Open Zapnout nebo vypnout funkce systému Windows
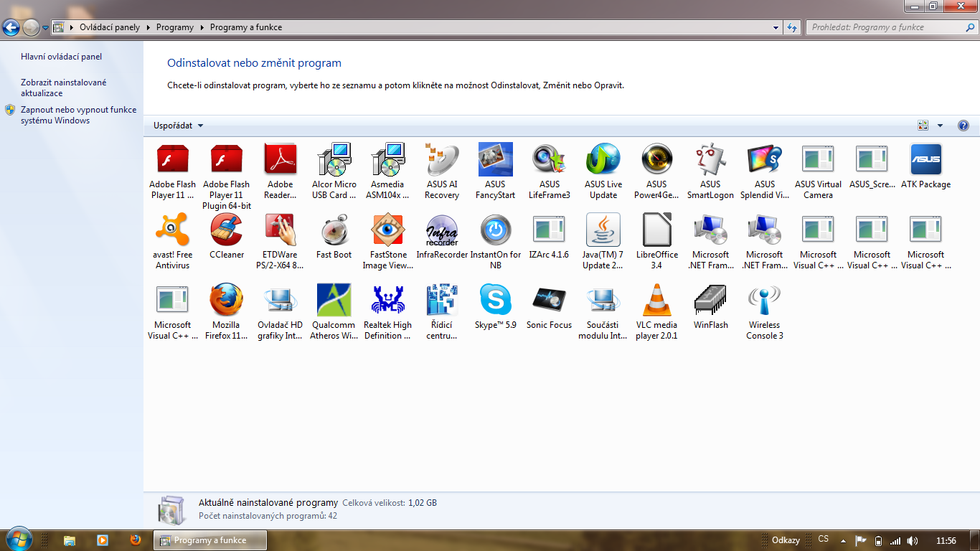 point(78,116)
